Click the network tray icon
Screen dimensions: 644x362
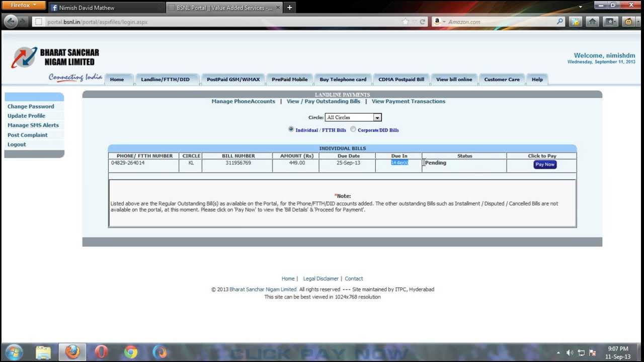click(581, 353)
